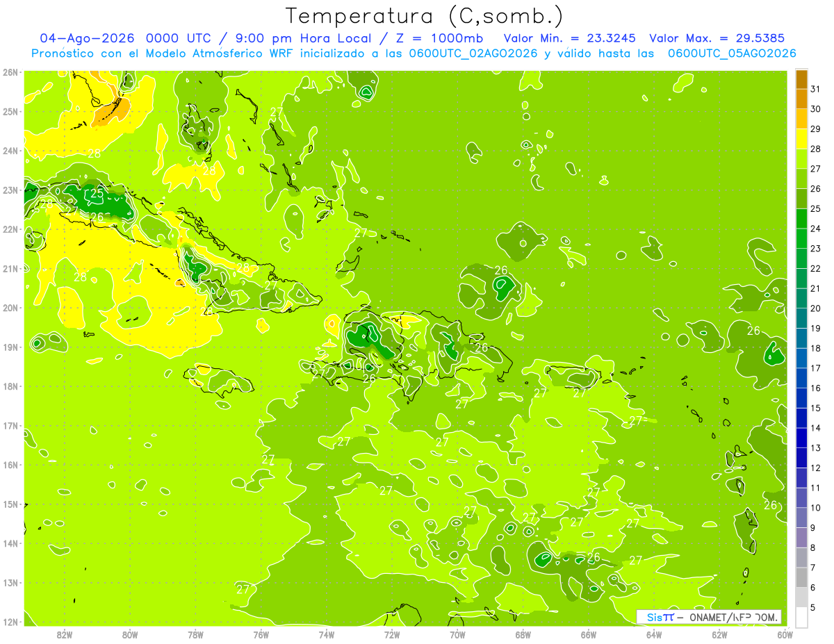Click the '74W' longitude axis label
The height and width of the screenshot is (644, 834).
pyautogui.click(x=327, y=634)
